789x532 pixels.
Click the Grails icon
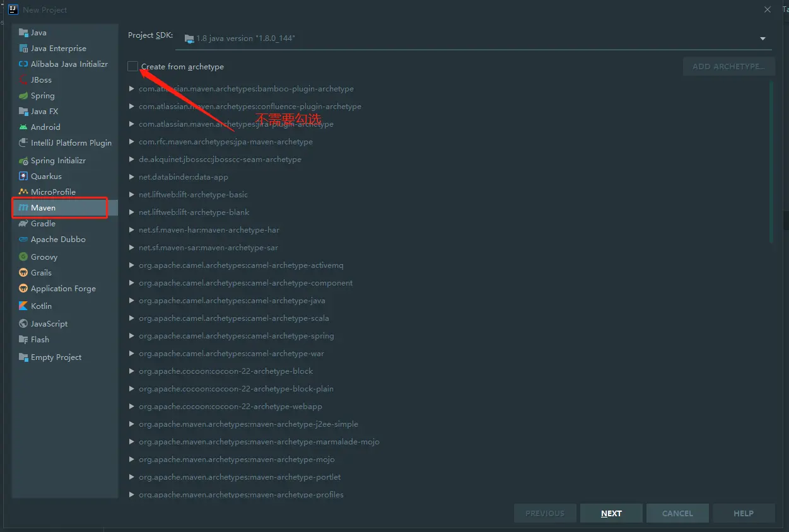tap(23, 273)
